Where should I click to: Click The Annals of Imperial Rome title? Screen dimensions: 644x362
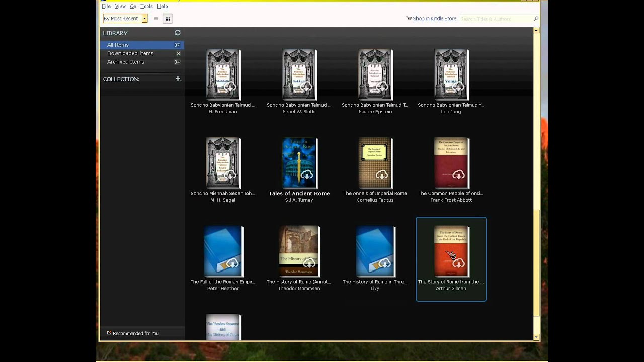click(375, 193)
